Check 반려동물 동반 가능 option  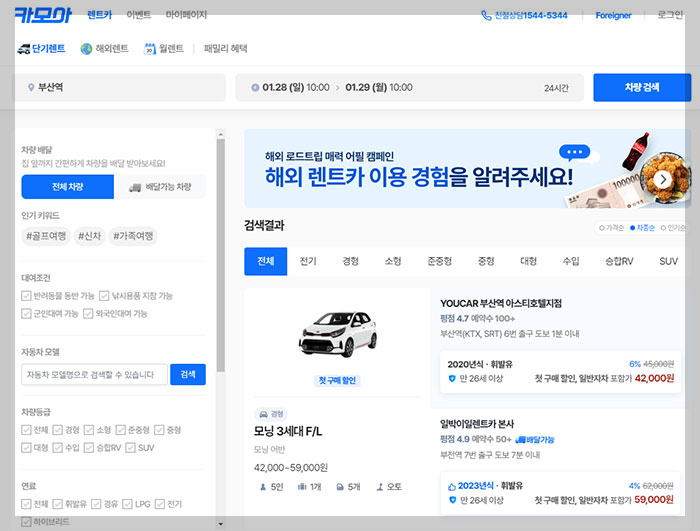click(26, 296)
